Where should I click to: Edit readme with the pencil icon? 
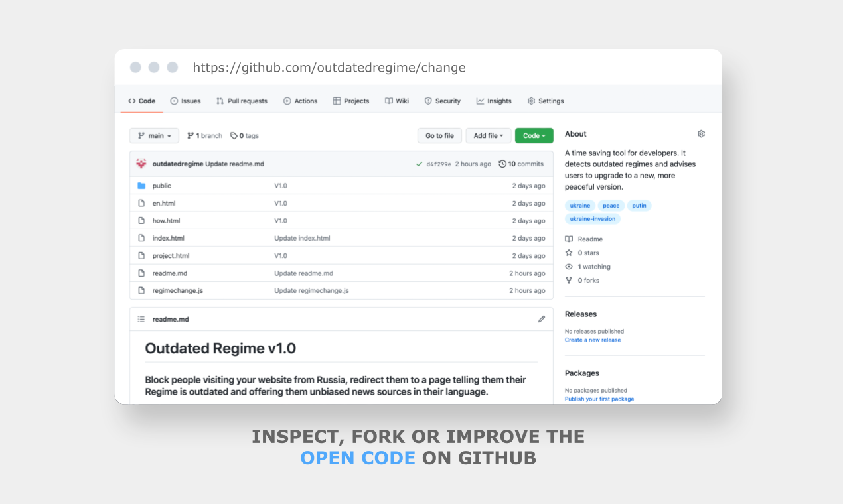pos(542,319)
